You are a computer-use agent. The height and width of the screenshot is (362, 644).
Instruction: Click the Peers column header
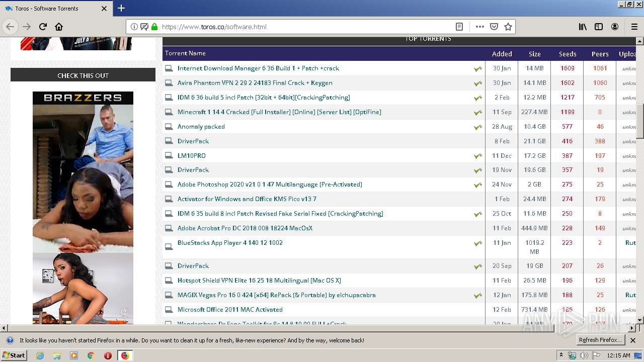[x=600, y=54]
